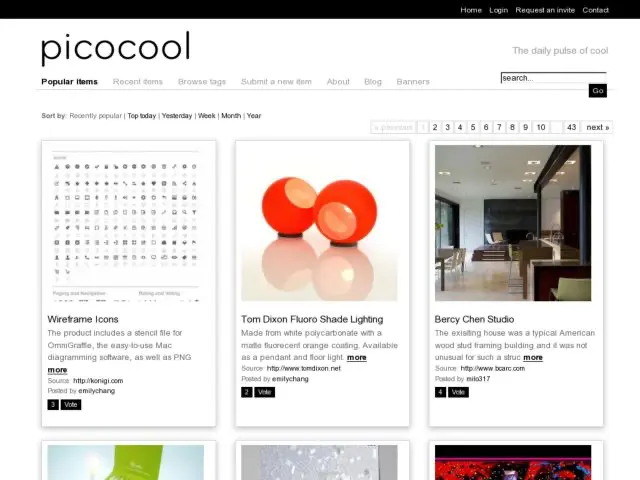The width and height of the screenshot is (640, 480).
Task: Sort by Top today
Action: coord(142,116)
